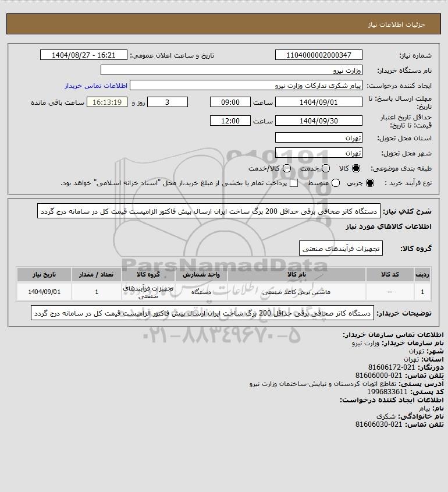Click the unit cell دستگاه
448x492 pixels.
coord(201,292)
